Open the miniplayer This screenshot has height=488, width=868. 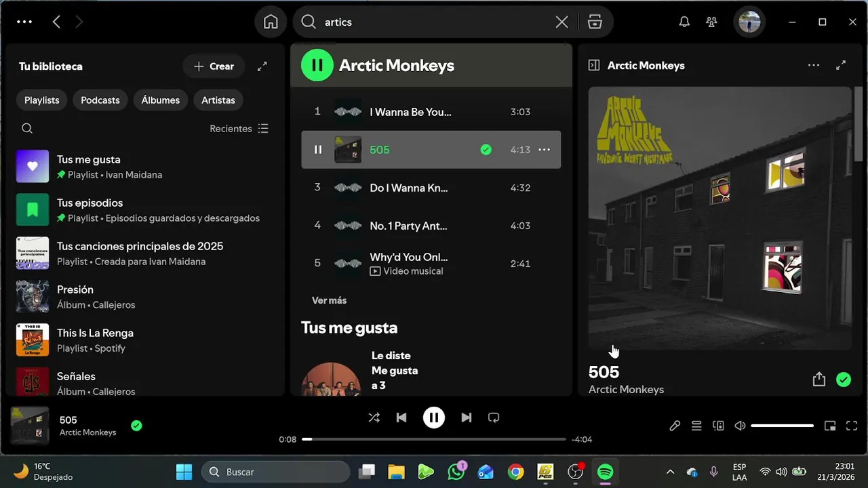[x=830, y=426]
